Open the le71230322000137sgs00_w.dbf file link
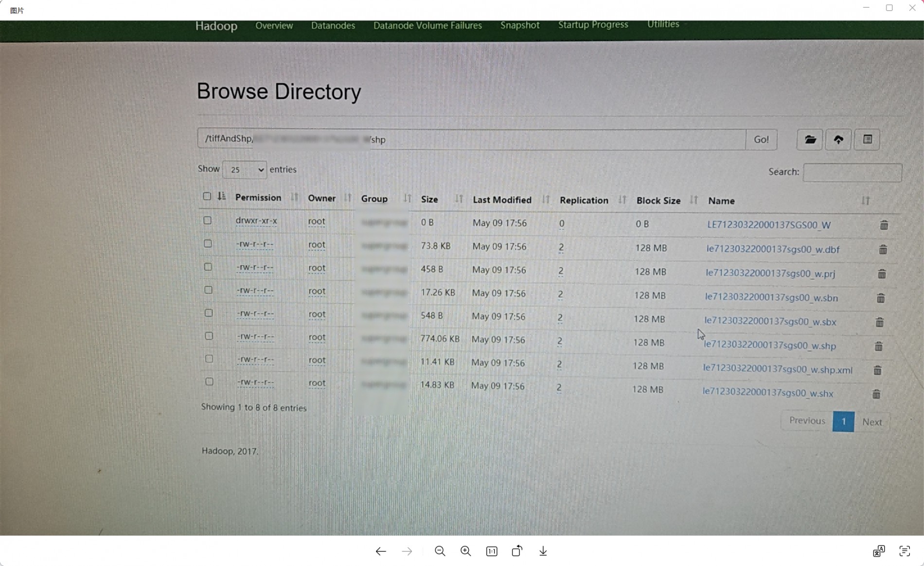 click(x=773, y=249)
